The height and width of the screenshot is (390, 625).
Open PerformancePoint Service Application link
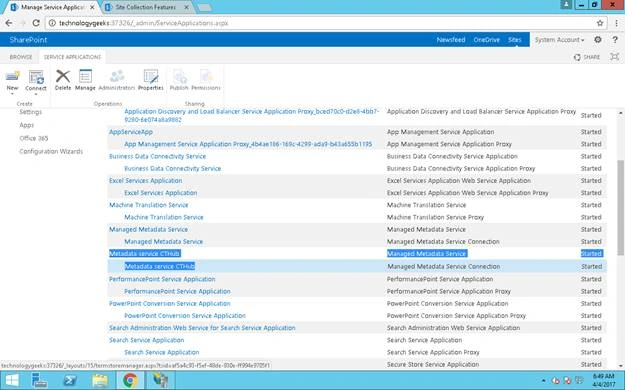[x=162, y=279]
